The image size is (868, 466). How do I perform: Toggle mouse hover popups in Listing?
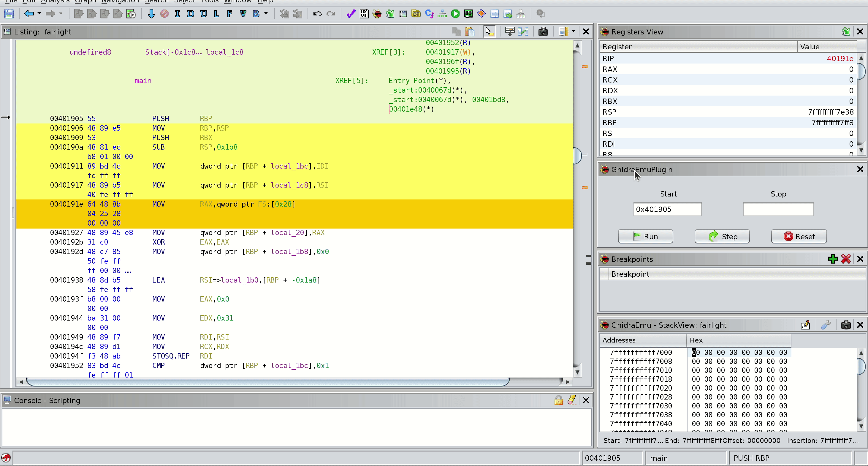(489, 32)
